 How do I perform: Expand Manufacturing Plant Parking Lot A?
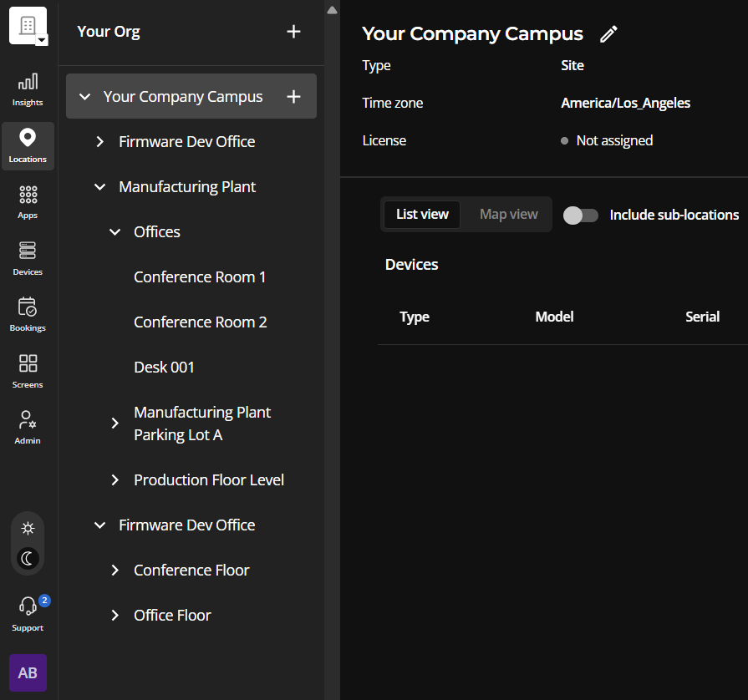pos(115,423)
